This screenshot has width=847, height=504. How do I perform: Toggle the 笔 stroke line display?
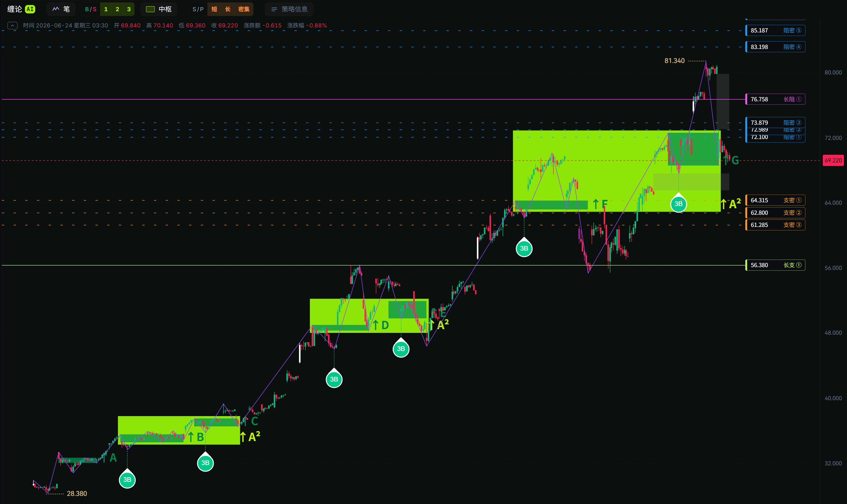click(61, 9)
